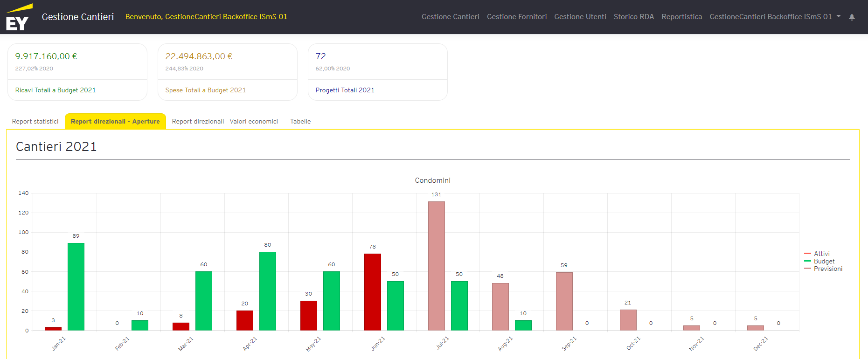Open Reportistica from top menu
The width and height of the screenshot is (868, 359).
tap(681, 17)
